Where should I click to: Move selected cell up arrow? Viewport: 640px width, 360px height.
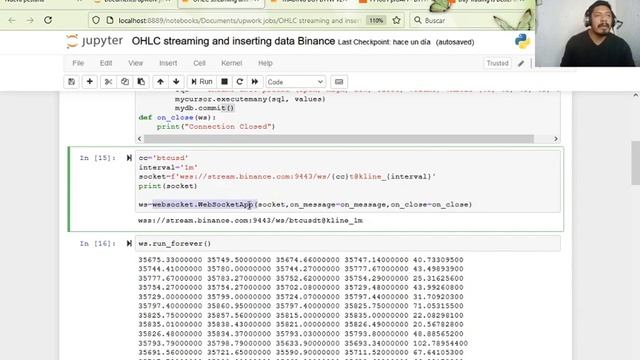(160, 82)
